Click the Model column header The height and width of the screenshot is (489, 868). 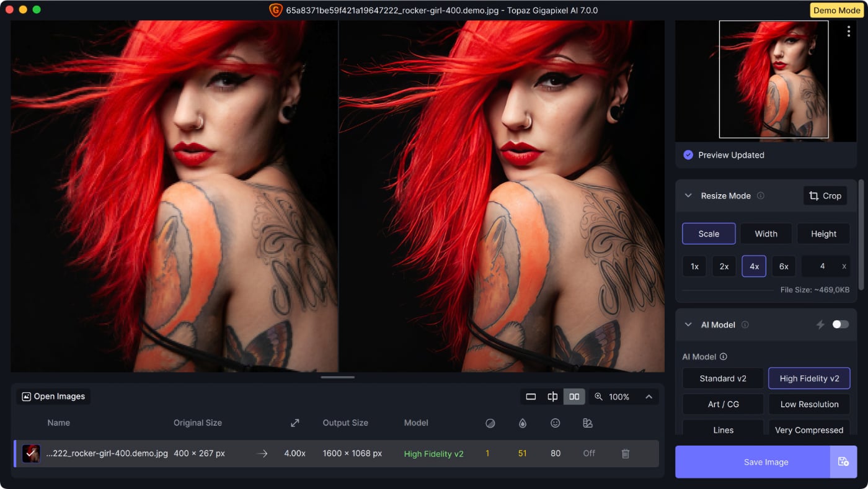click(x=415, y=423)
